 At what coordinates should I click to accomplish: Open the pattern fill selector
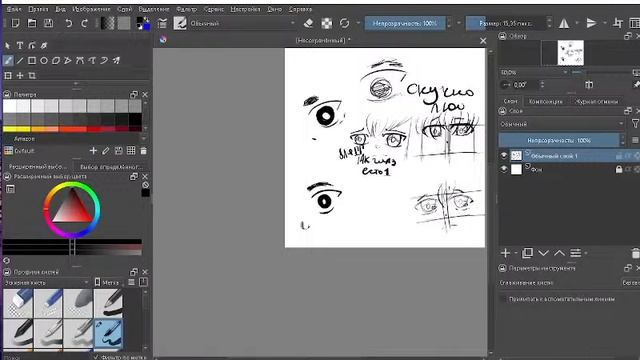coord(124,23)
